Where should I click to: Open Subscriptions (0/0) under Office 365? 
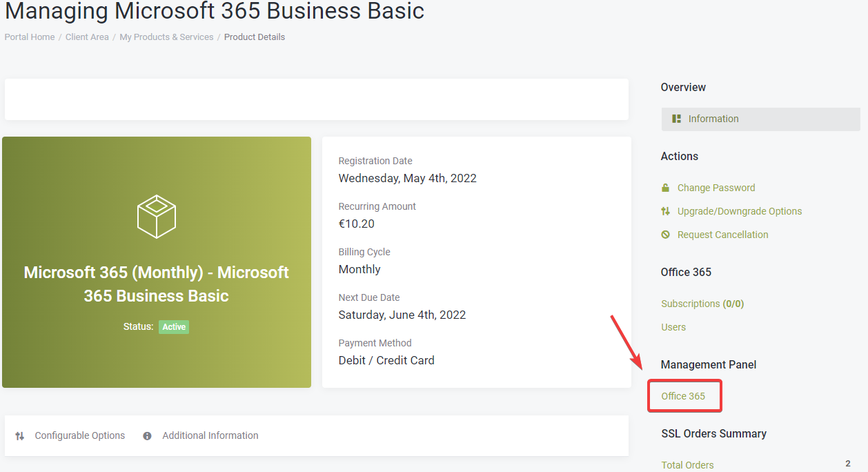click(702, 304)
